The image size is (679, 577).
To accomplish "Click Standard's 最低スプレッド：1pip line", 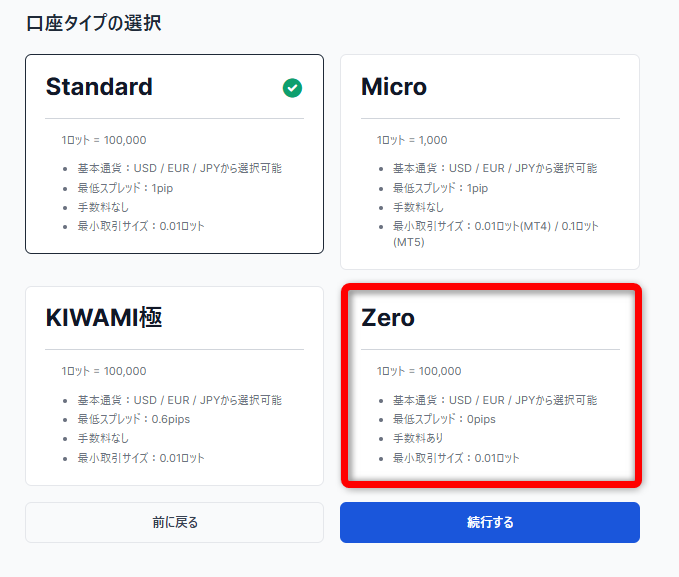I will pyautogui.click(x=125, y=188).
